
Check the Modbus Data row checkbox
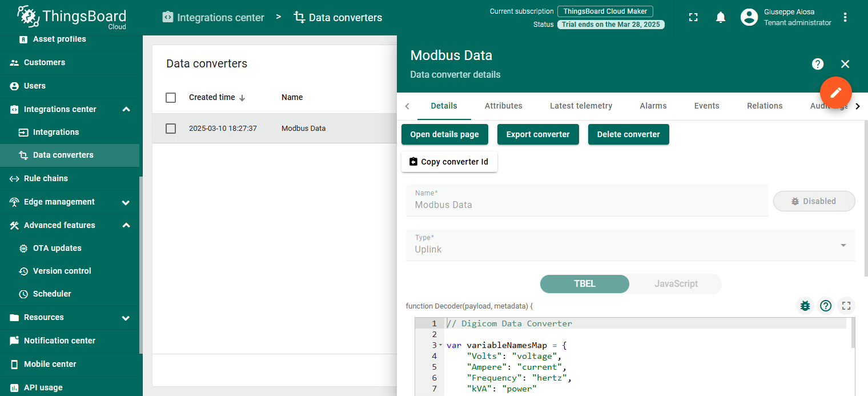tap(171, 129)
